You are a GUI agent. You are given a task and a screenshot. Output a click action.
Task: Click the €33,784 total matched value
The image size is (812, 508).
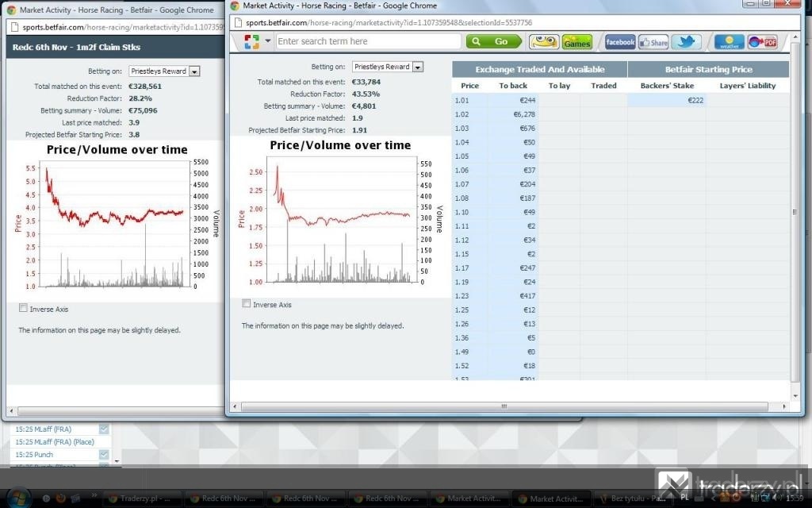pyautogui.click(x=366, y=82)
